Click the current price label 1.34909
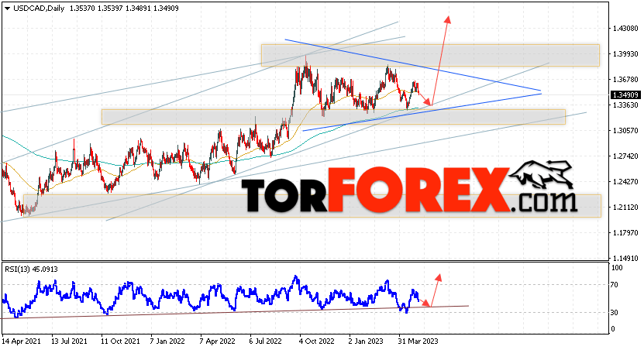644x350 pixels. [x=626, y=95]
